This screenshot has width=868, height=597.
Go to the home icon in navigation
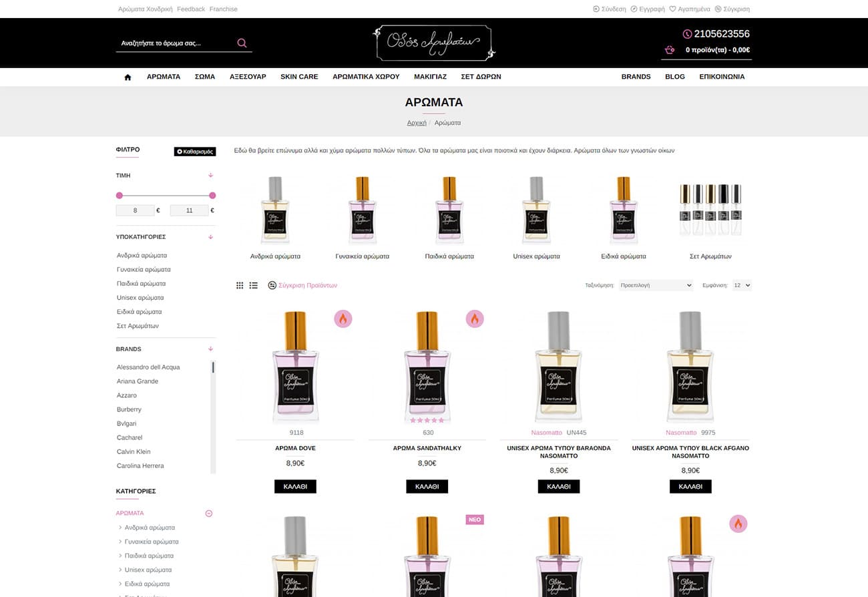tap(128, 77)
